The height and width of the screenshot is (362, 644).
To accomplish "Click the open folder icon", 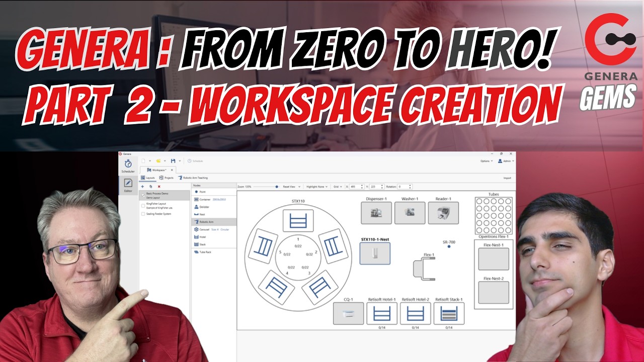I will point(158,161).
